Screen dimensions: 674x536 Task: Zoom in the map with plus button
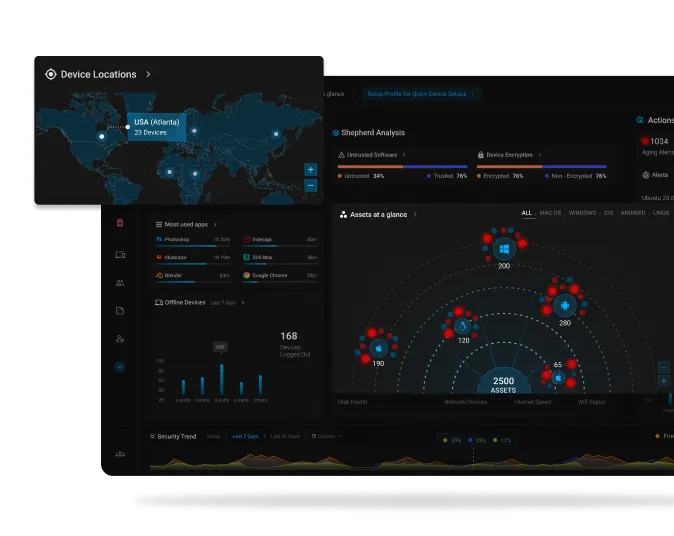(310, 170)
